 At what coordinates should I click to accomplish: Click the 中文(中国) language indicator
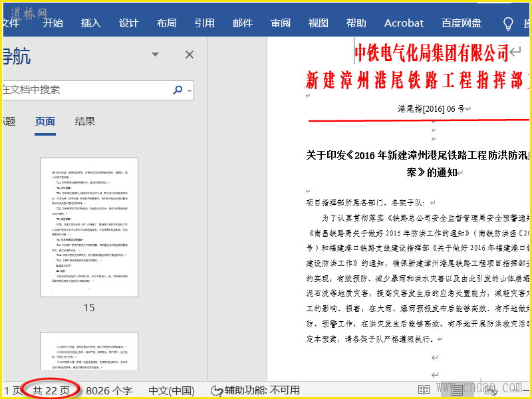[x=172, y=391]
